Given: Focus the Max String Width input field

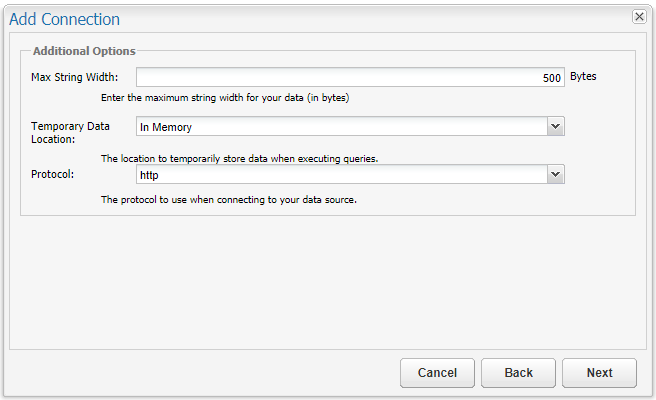Looking at the screenshot, I should (350, 78).
